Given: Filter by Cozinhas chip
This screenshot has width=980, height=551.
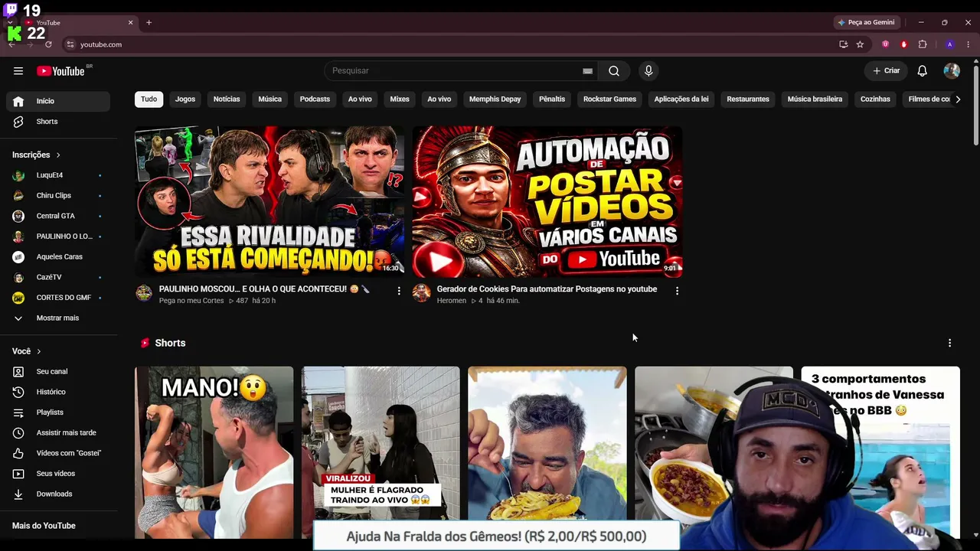Looking at the screenshot, I should point(875,99).
